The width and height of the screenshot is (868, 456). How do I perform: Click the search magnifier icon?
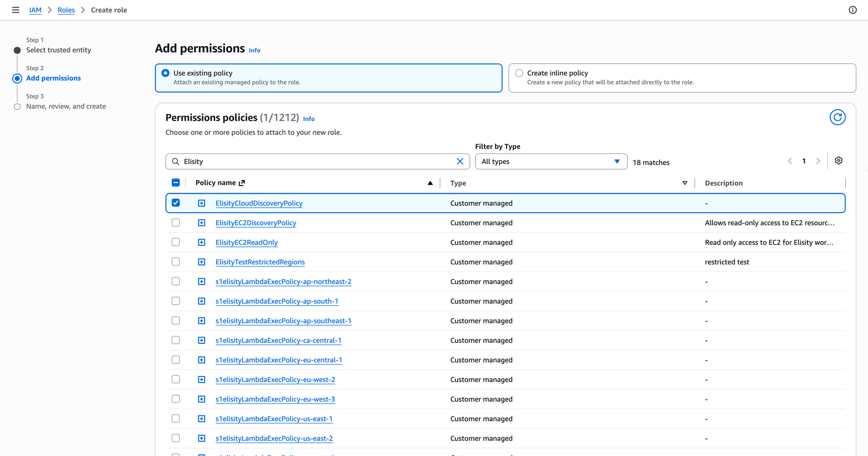[175, 161]
